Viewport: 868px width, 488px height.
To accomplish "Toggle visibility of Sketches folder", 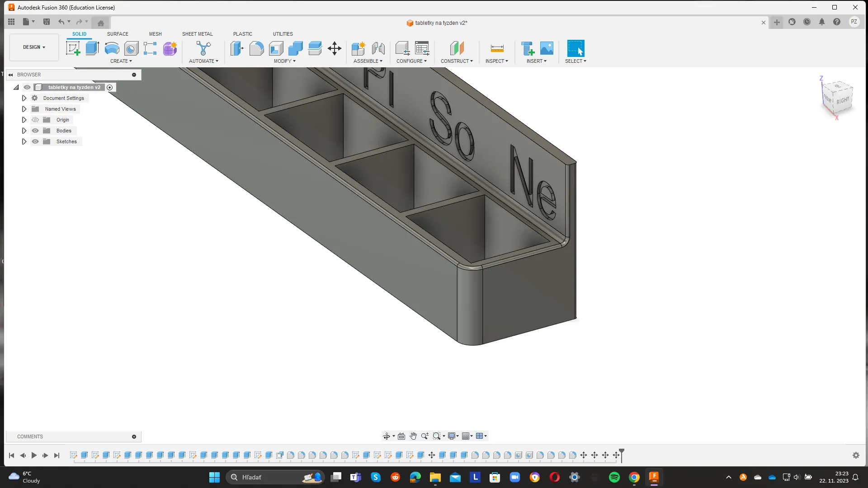I will point(35,141).
